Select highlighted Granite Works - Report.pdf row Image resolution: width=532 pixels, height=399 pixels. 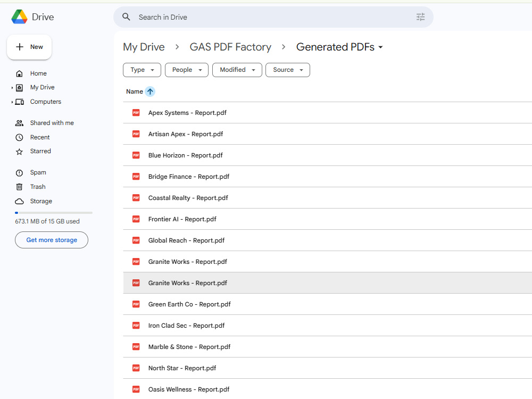tap(327, 283)
